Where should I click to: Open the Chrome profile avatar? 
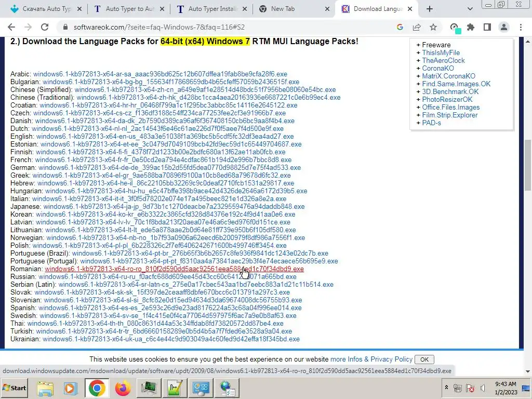504,27
